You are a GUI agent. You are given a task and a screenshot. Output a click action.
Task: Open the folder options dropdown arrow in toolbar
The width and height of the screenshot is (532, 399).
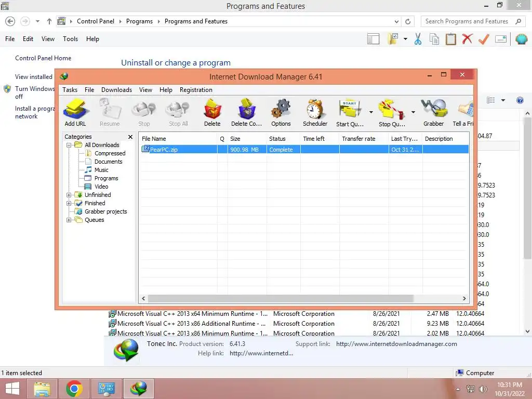(405, 39)
